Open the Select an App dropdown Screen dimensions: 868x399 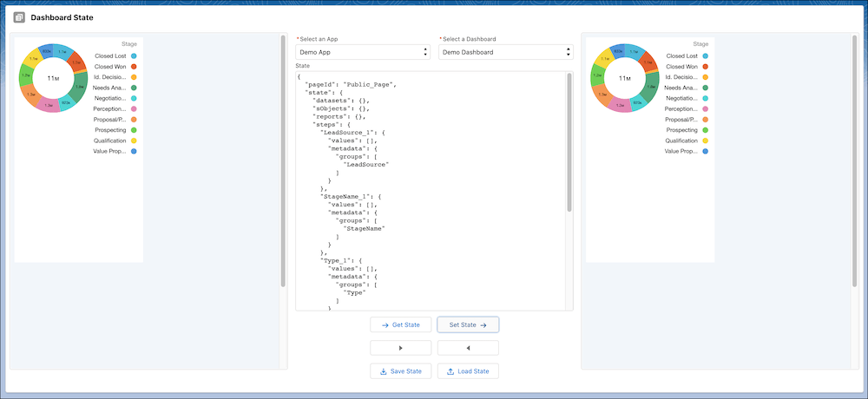coord(362,52)
